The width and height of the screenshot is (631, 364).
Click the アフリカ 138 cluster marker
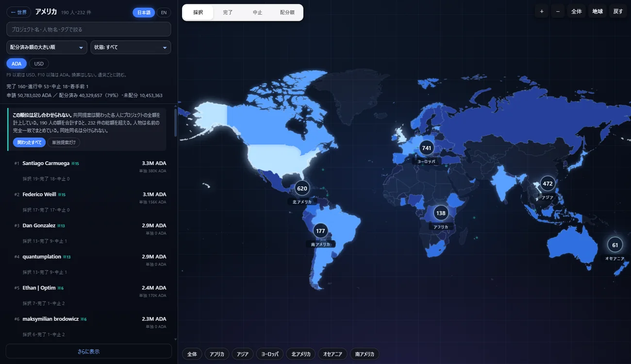441,213
